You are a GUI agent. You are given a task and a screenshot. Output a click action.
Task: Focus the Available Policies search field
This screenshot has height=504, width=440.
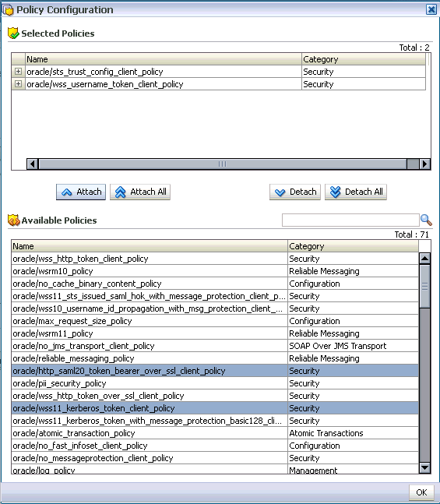pos(350,220)
